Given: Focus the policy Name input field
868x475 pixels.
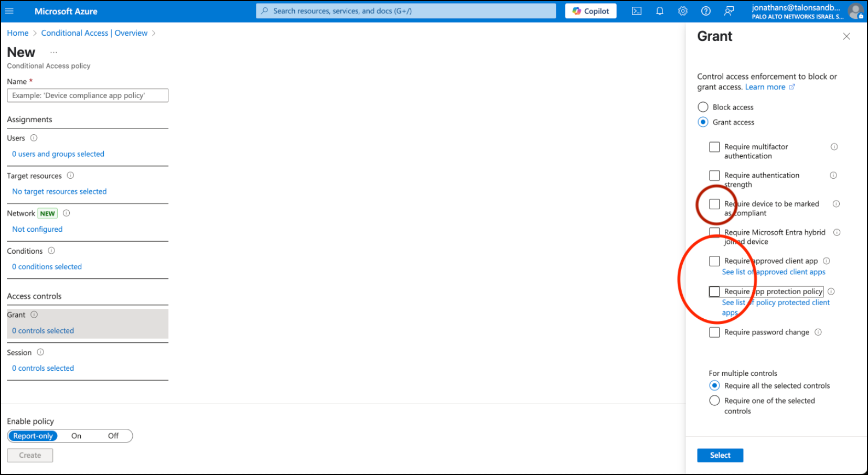Looking at the screenshot, I should tap(88, 95).
